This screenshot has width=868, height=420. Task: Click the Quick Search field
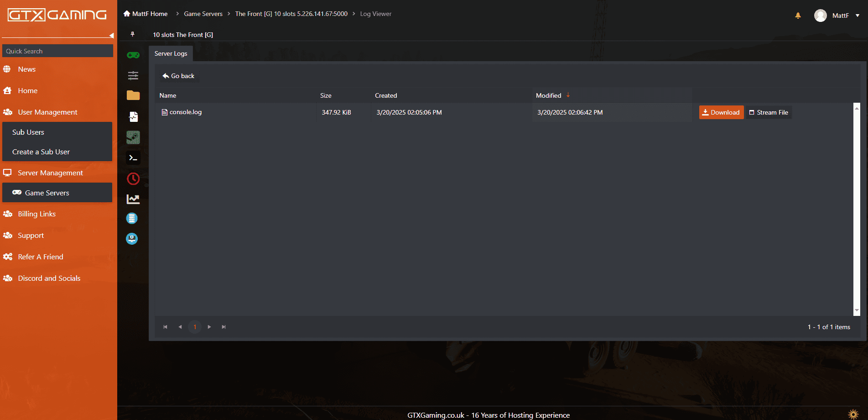[x=57, y=51]
